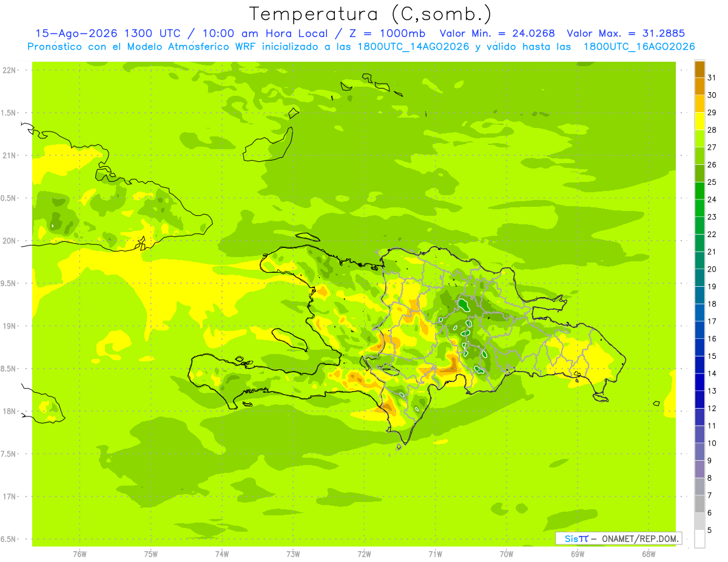728x562 pixels.
Task: Click the "SisPI - ONAMET/REP.DOM." credit label
Action: (618, 538)
